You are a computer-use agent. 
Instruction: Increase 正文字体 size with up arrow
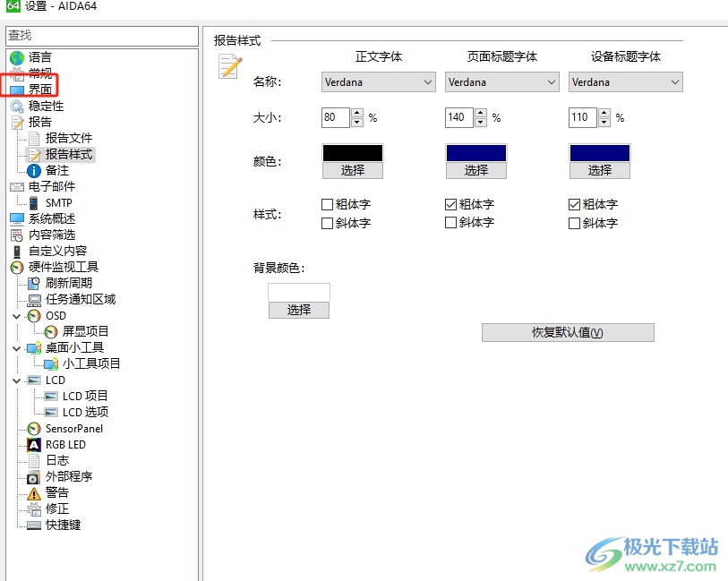(357, 113)
